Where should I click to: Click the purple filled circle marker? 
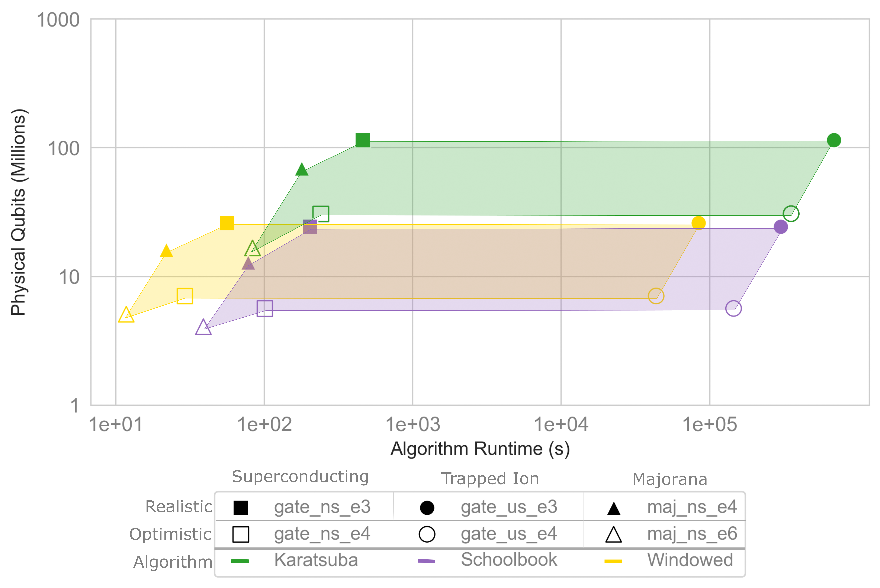tap(781, 227)
